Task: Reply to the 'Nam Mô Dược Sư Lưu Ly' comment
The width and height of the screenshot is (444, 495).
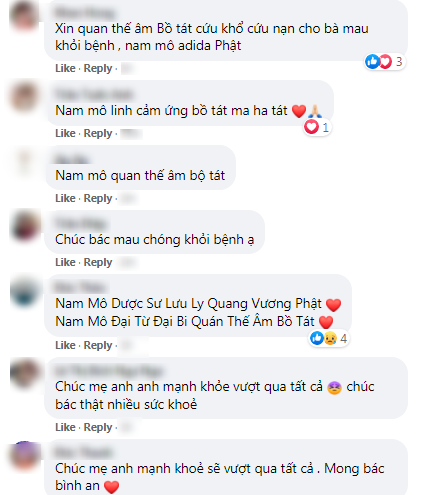Action: (98, 345)
